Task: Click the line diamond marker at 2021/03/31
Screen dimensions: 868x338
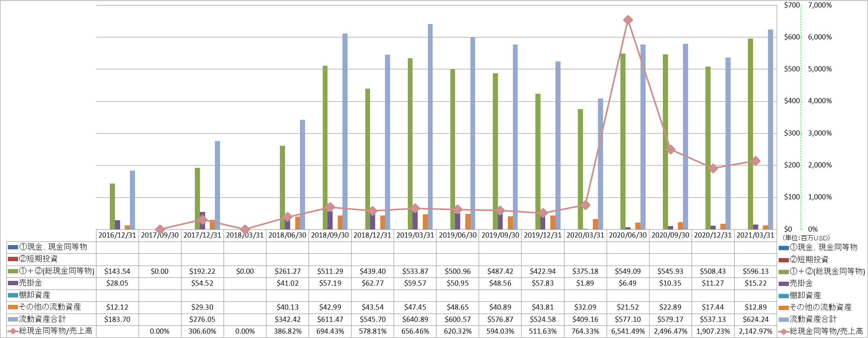Action: 755,161
